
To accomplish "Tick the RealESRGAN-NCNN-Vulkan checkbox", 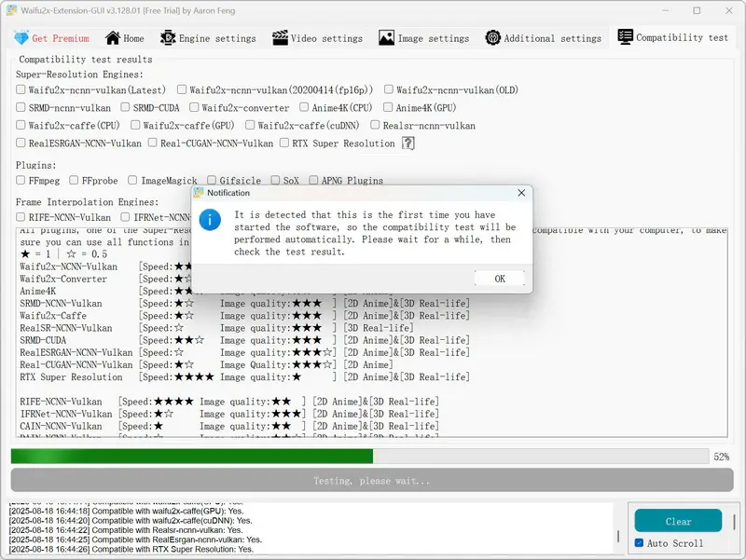I will pyautogui.click(x=21, y=143).
